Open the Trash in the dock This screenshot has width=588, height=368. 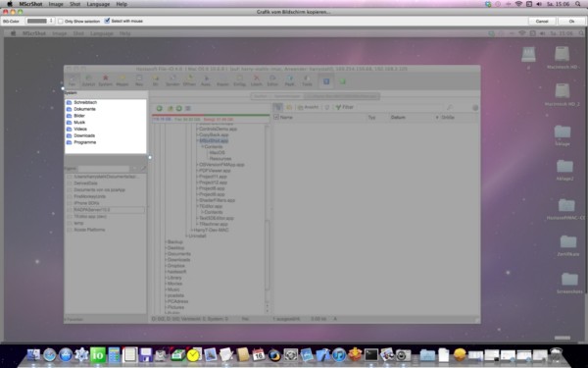tap(556, 354)
